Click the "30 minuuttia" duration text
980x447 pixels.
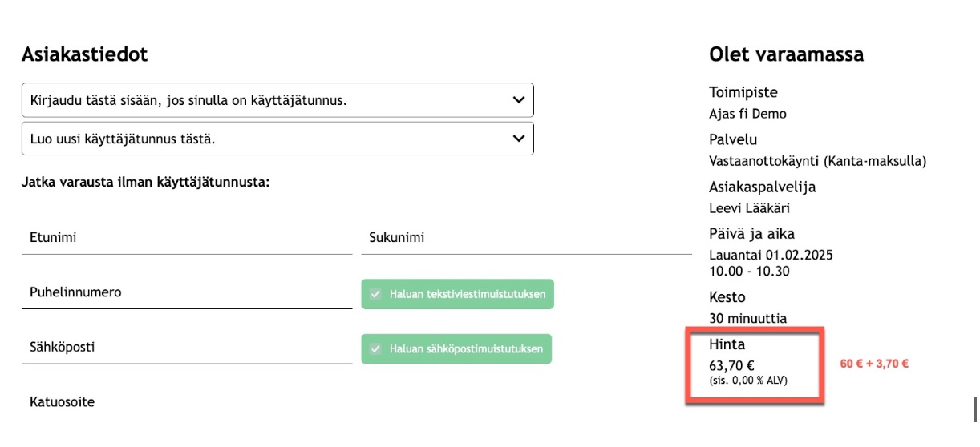tap(747, 318)
